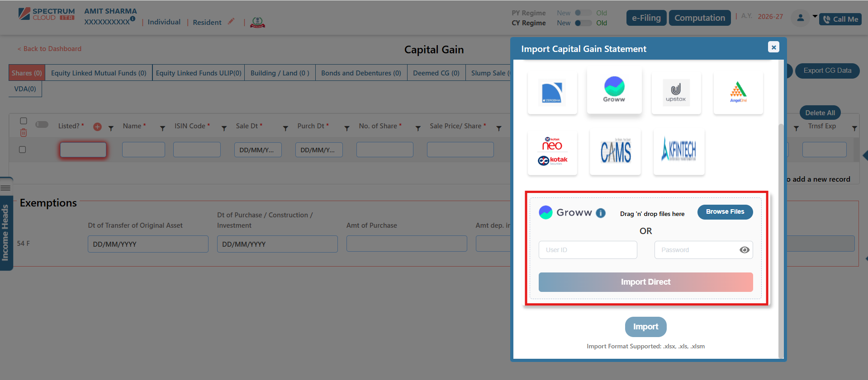The image size is (868, 380).
Task: Select the AngelOne broker icon
Action: point(738,93)
